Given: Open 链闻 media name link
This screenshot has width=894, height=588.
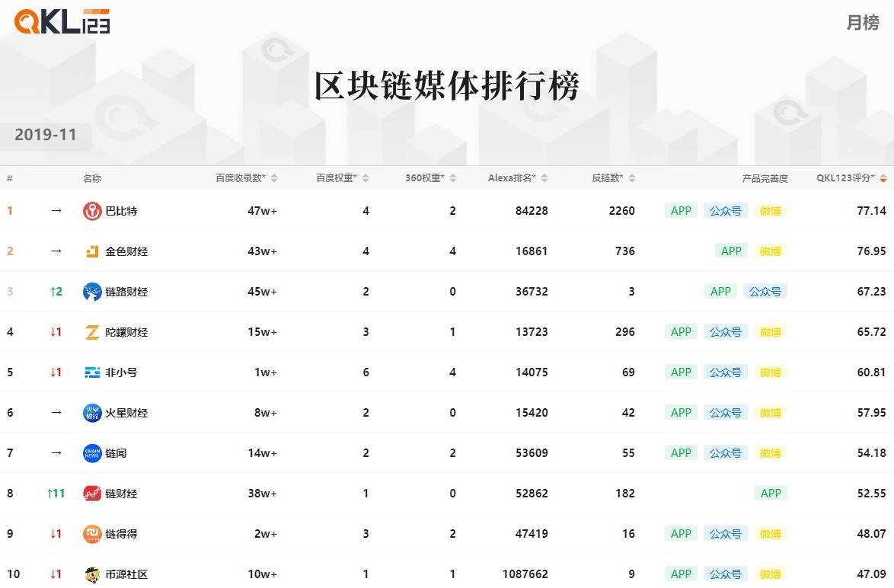Looking at the screenshot, I should coord(116,453).
